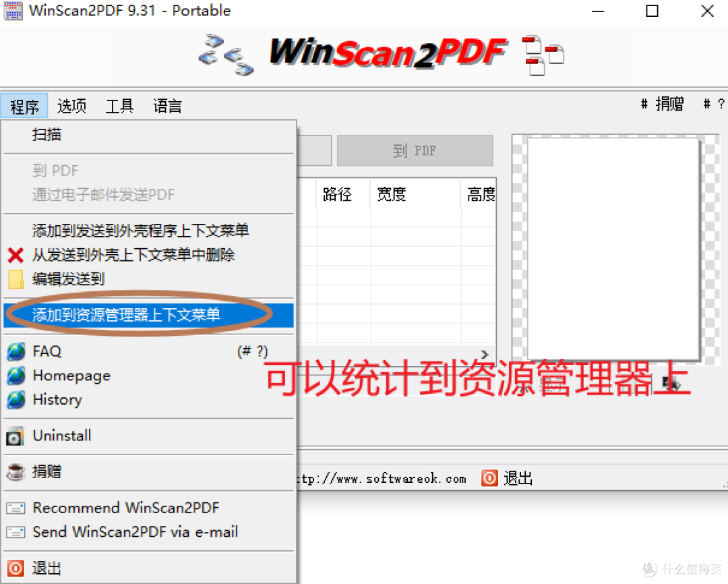Open the 工具 menu
The width and height of the screenshot is (728, 584).
pyautogui.click(x=119, y=107)
